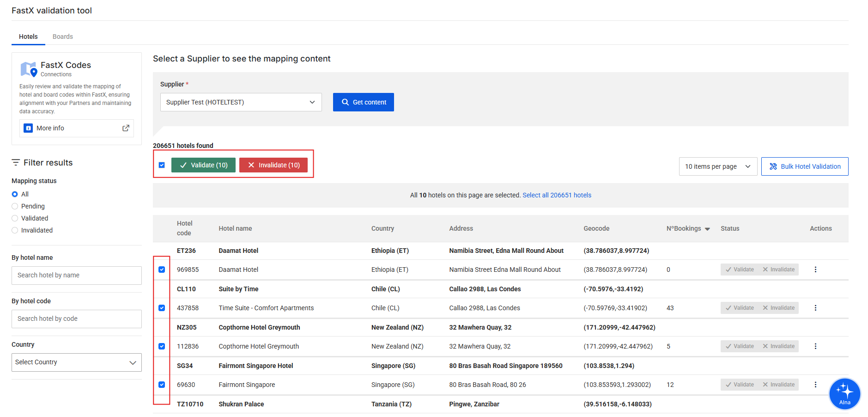Click the wrench icon on Bulk Hotel Validation
This screenshot has width=868, height=417.
coord(773,166)
